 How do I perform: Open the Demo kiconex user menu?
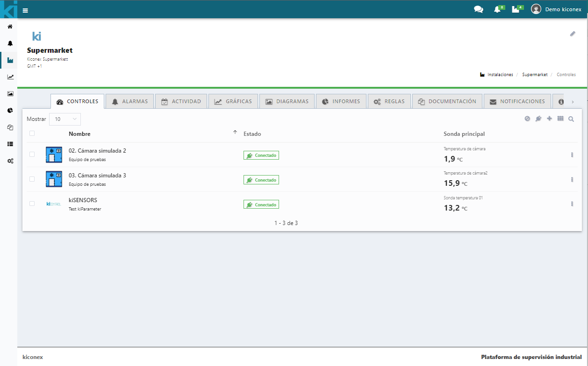[x=556, y=9]
